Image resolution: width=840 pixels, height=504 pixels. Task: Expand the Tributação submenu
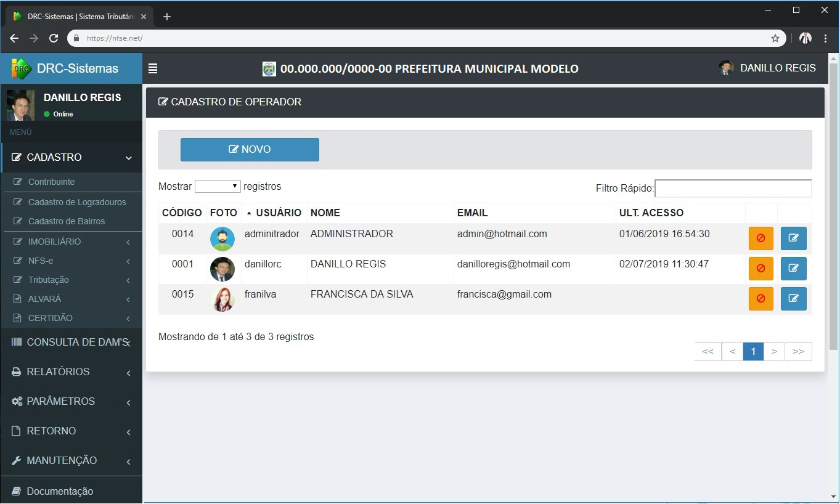71,280
